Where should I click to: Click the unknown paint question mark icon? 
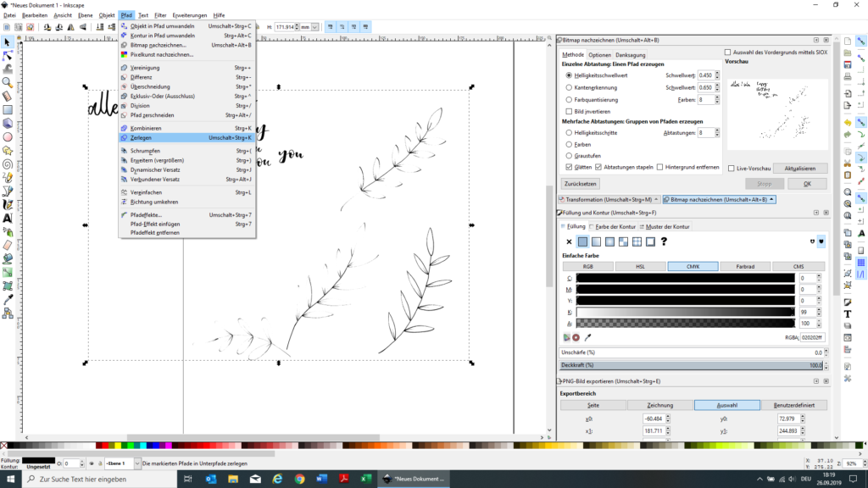[664, 242]
